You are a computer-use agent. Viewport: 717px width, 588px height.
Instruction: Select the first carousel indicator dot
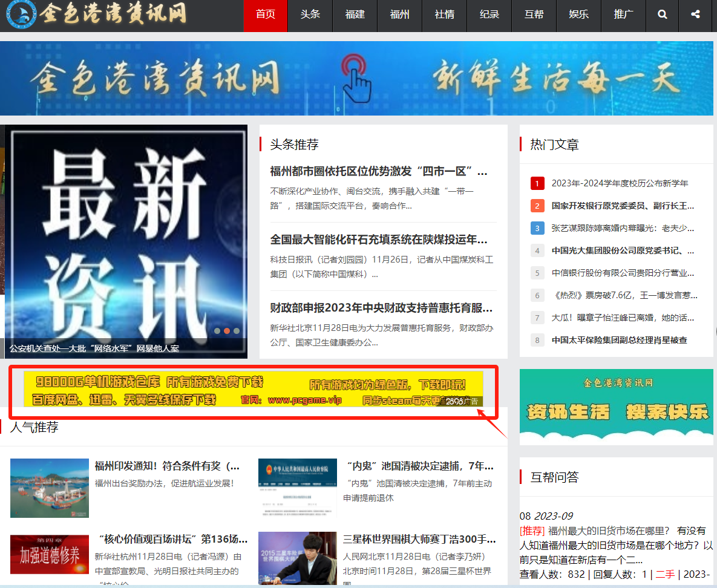click(217, 331)
